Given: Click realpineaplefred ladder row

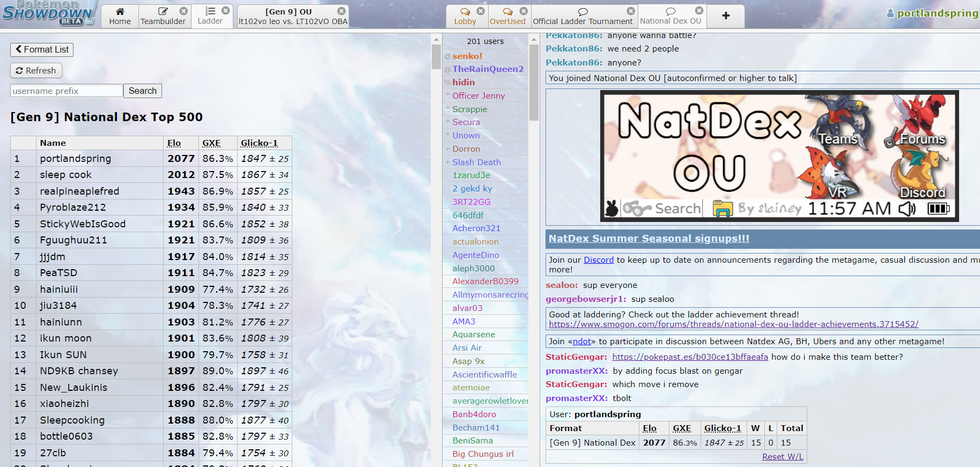Looking at the screenshot, I should [151, 191].
